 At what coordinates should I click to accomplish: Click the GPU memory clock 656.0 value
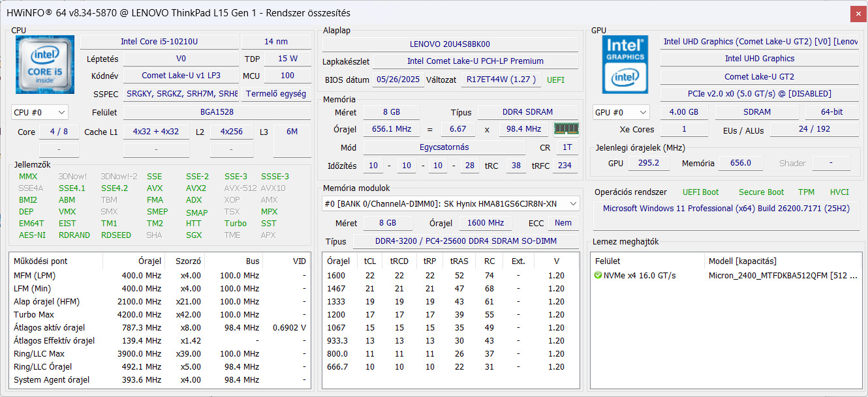pyautogui.click(x=741, y=163)
